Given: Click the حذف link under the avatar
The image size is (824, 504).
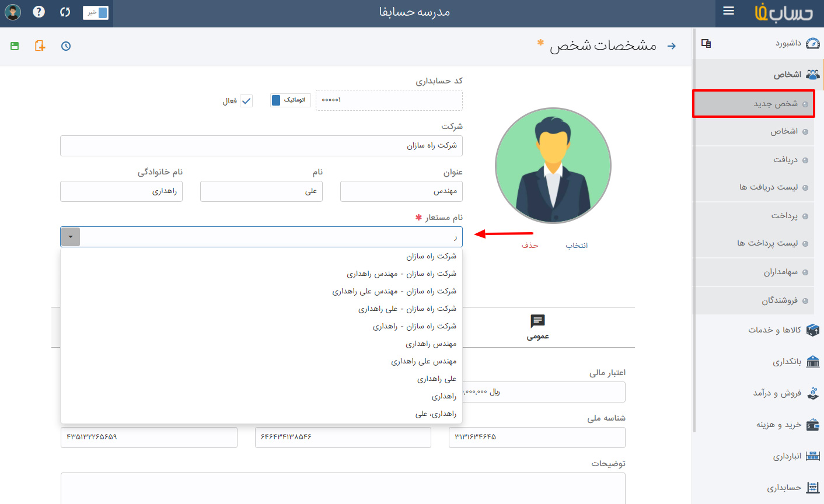Looking at the screenshot, I should pos(530,246).
